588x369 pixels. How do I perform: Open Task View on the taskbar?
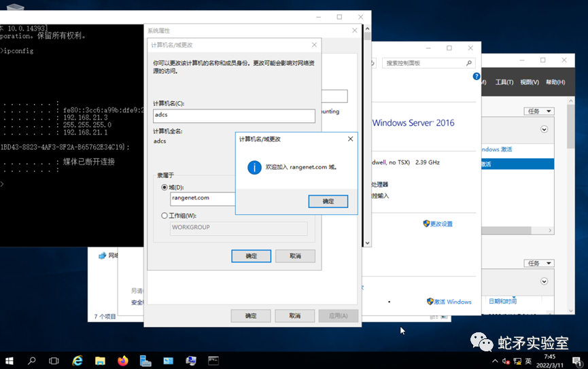pos(54,361)
